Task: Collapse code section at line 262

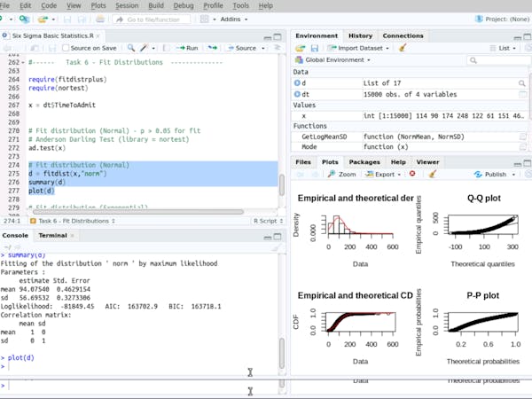Action: 23,62
